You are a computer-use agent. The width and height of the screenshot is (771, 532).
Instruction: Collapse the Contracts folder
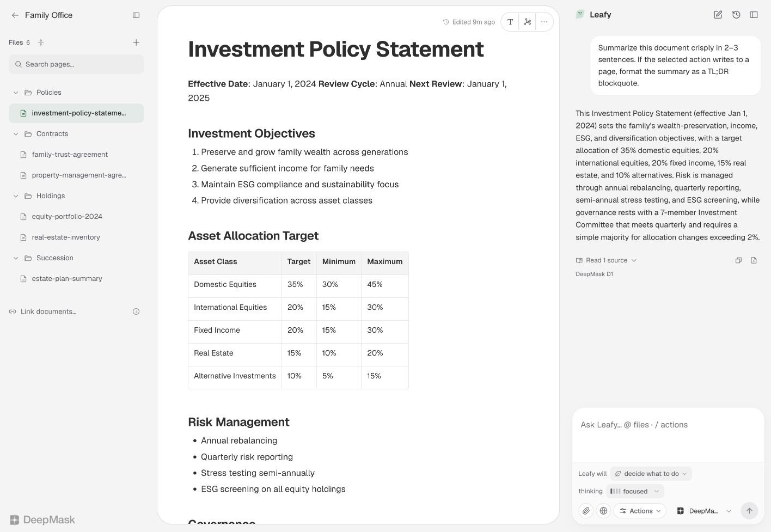click(x=16, y=134)
